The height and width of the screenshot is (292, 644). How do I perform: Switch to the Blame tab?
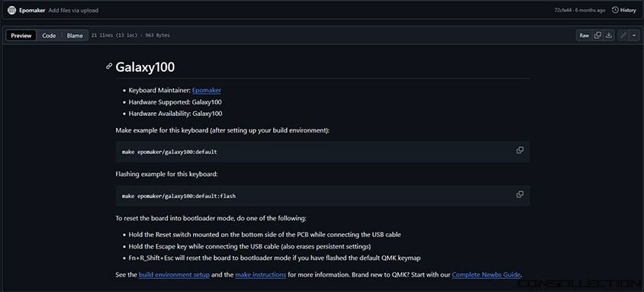[x=75, y=36]
